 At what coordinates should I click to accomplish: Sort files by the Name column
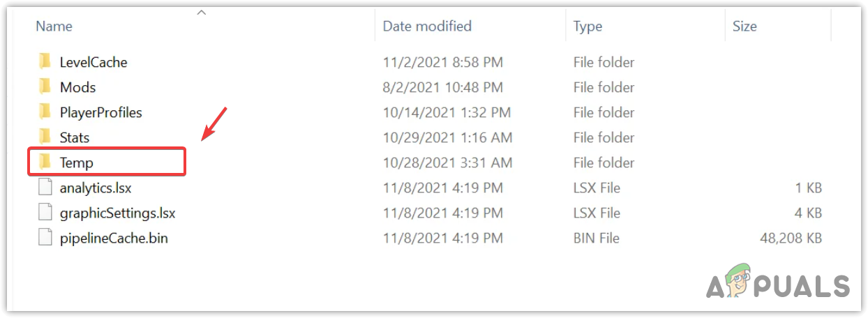tap(54, 26)
